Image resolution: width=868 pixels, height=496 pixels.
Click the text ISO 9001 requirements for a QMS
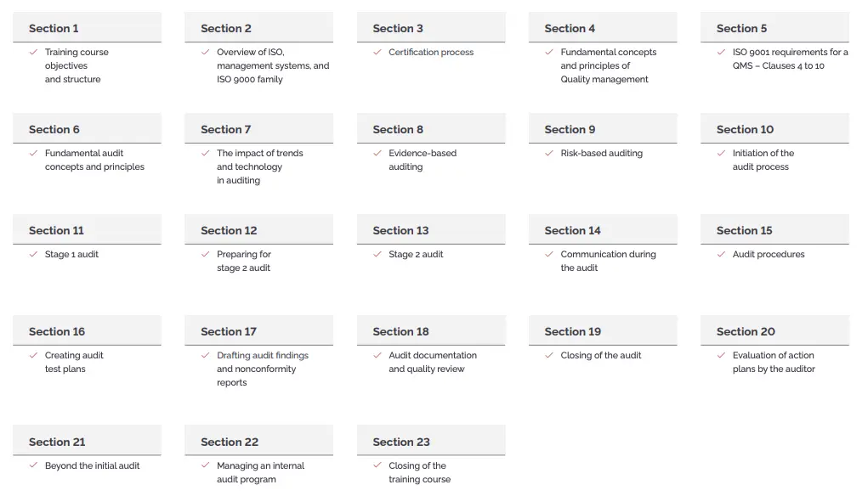790,59
